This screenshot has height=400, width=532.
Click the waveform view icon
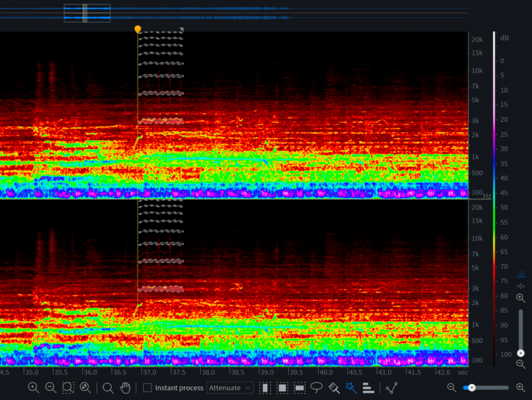click(521, 286)
